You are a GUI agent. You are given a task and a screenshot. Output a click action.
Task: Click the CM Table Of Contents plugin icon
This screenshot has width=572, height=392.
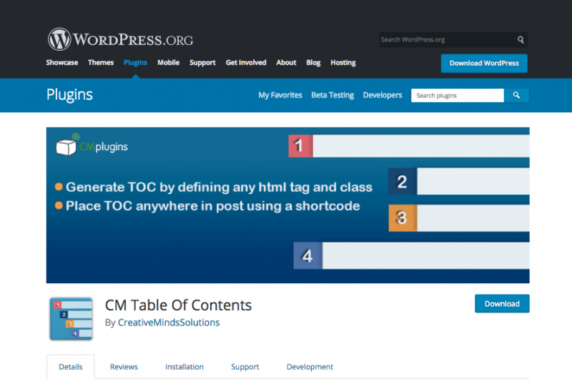point(71,318)
